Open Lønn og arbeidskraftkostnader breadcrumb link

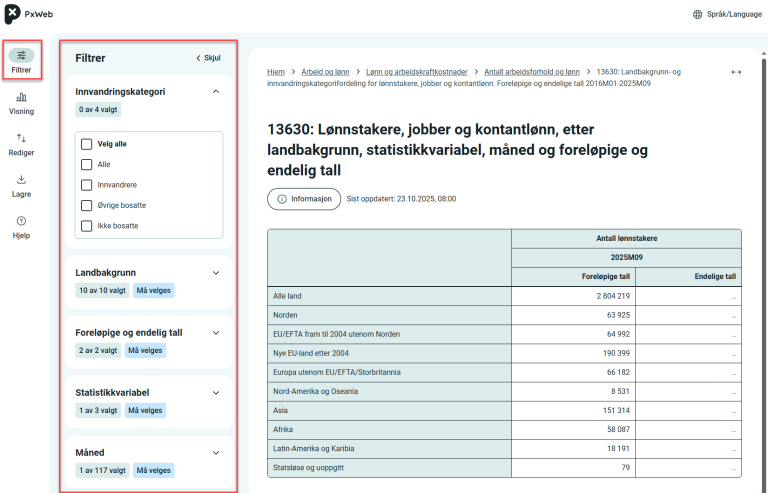coord(417,72)
